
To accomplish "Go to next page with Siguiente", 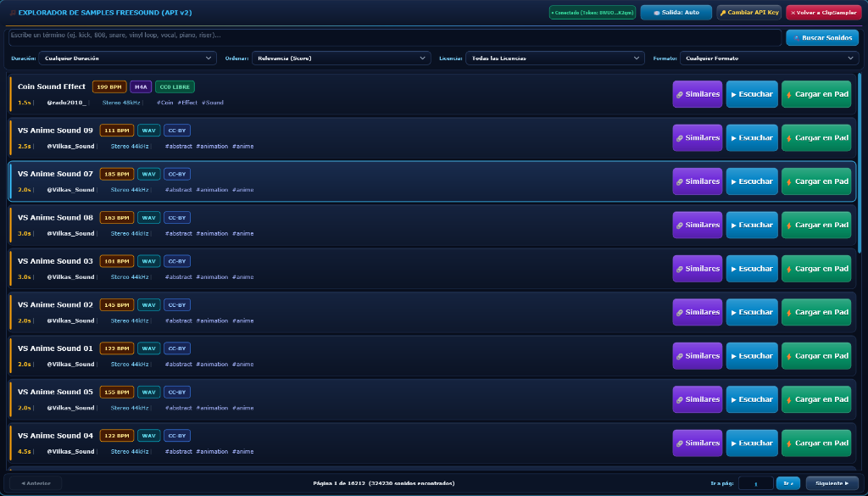I will tap(832, 483).
